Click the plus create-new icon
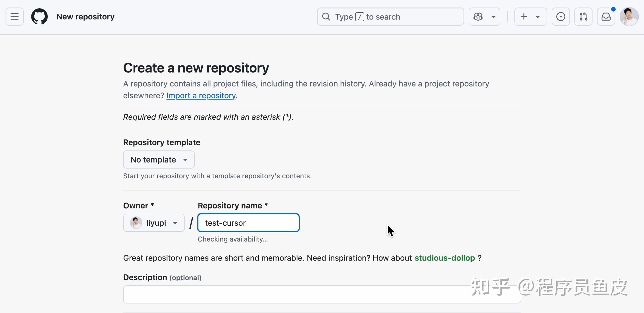The width and height of the screenshot is (644, 313). point(524,17)
